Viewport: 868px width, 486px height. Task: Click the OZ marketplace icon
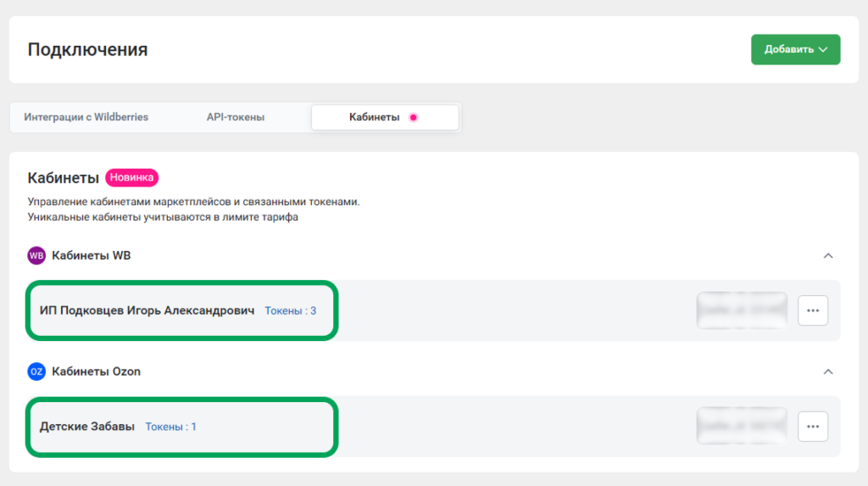click(36, 371)
